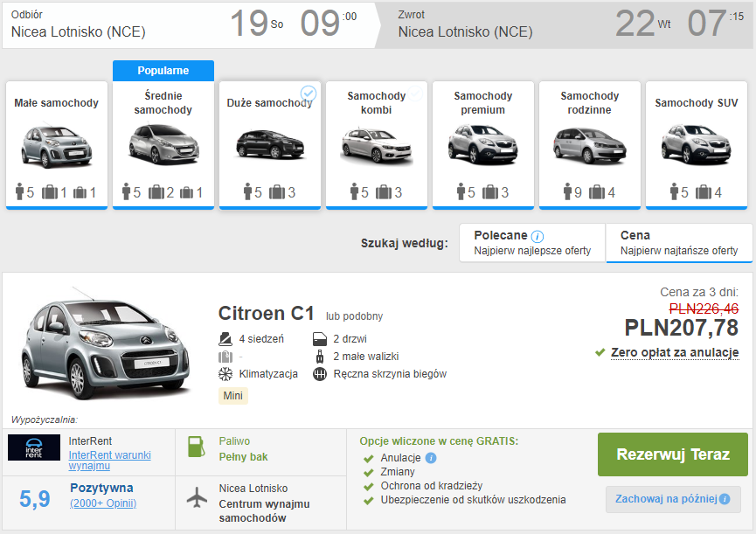Select the Małe samochody car category
The height and width of the screenshot is (534, 756).
coord(57,145)
